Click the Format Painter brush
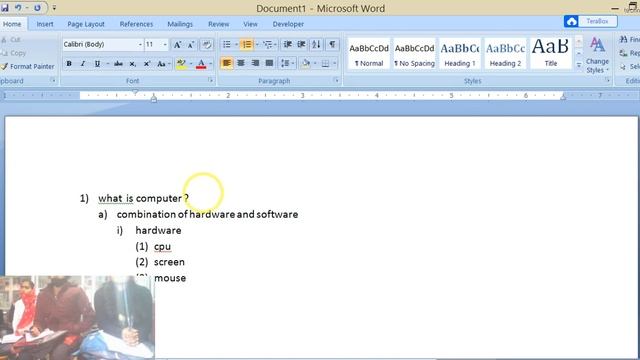This screenshot has height=360, width=640. coord(4,66)
